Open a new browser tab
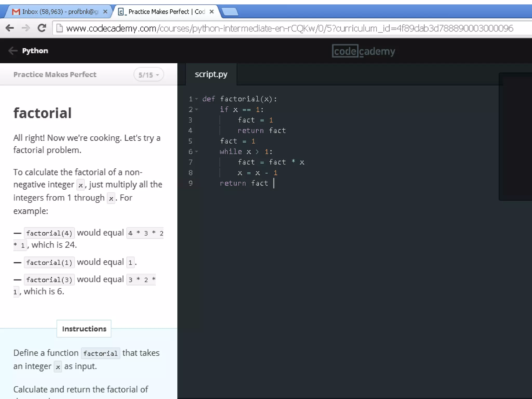 click(230, 12)
